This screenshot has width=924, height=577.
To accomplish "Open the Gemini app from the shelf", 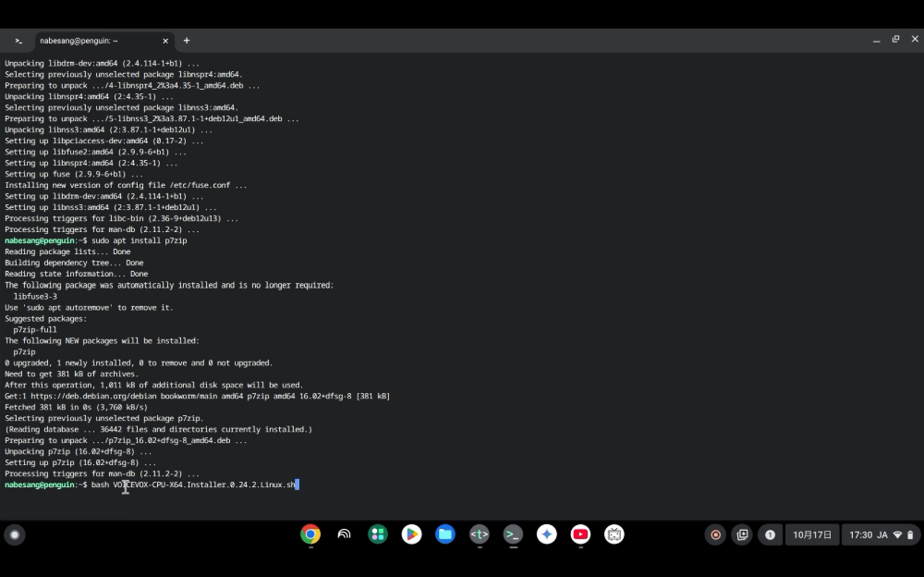I will tap(547, 534).
